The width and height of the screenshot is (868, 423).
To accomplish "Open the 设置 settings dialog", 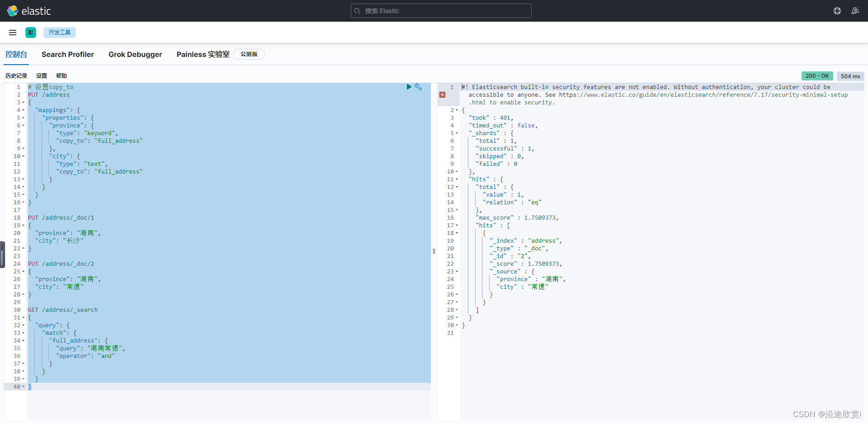I will (x=42, y=76).
